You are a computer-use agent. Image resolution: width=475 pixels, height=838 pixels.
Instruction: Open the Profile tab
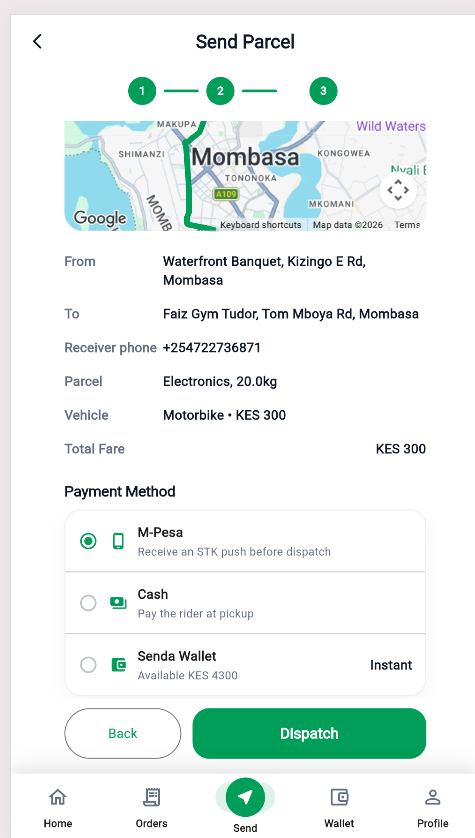[x=433, y=807]
